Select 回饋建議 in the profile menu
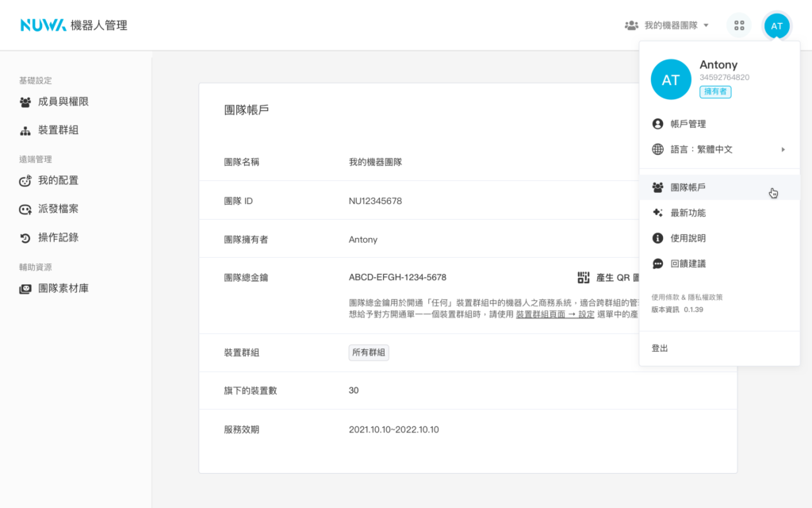 click(x=719, y=264)
